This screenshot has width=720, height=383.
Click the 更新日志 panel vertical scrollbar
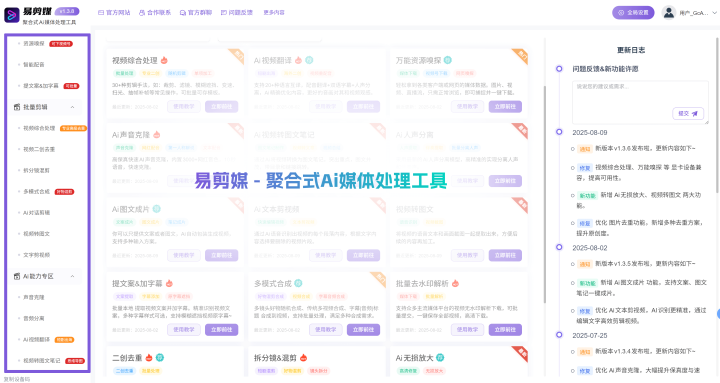718,115
